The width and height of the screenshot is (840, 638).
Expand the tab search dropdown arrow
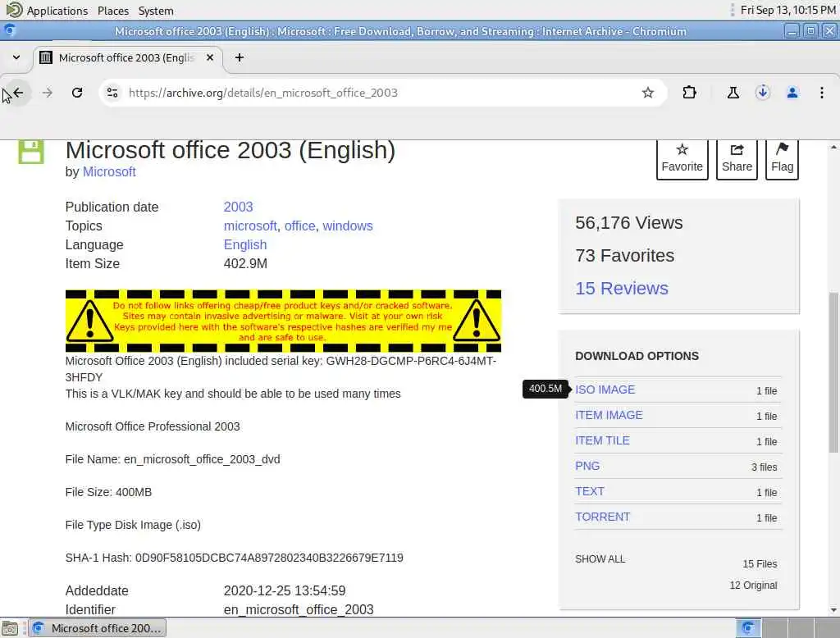tap(16, 57)
